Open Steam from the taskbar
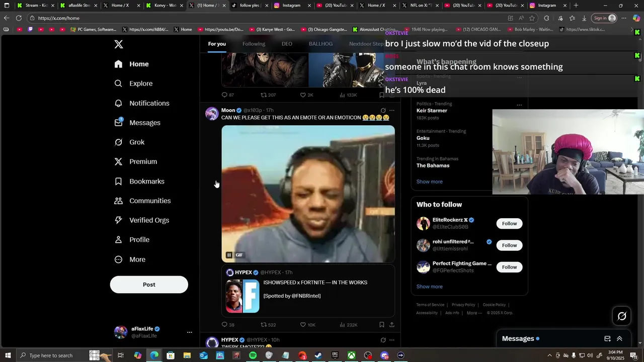Screen dimensions: 644x362 pos(318,355)
